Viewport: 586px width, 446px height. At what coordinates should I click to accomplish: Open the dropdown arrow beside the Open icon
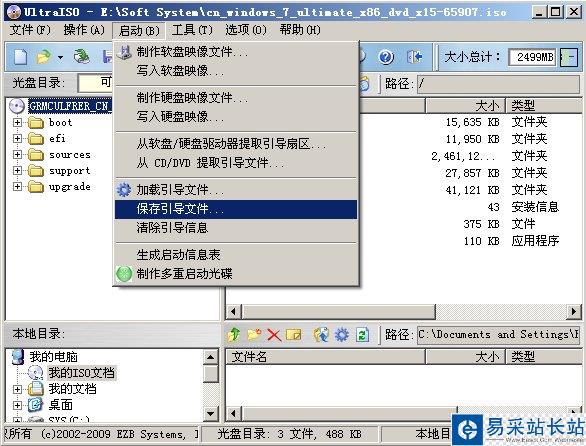tap(60, 58)
